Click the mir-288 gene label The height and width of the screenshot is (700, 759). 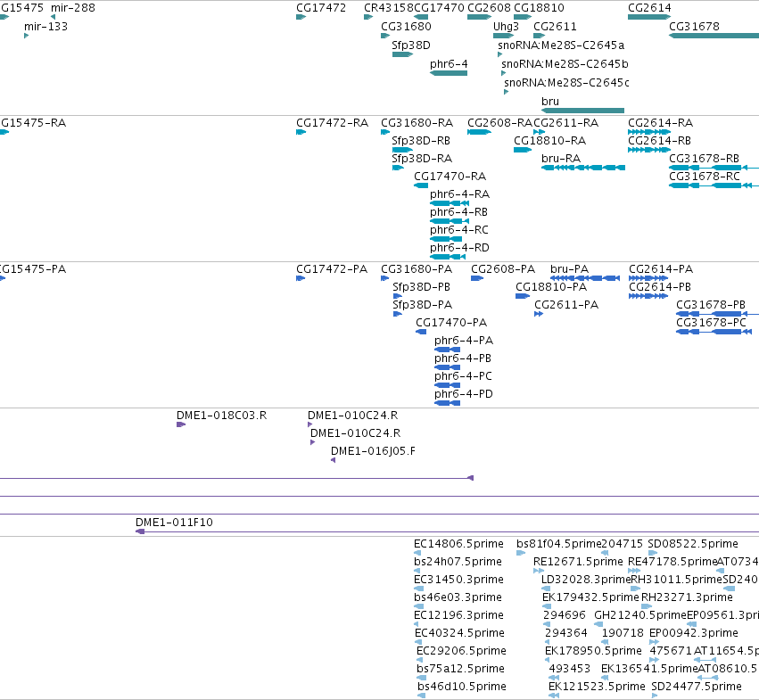pos(72,8)
